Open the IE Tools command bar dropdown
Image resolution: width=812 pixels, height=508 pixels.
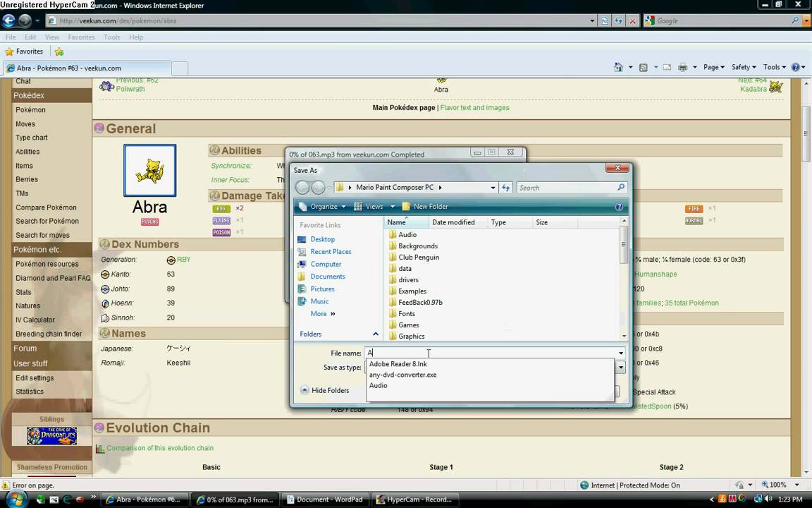click(x=774, y=68)
